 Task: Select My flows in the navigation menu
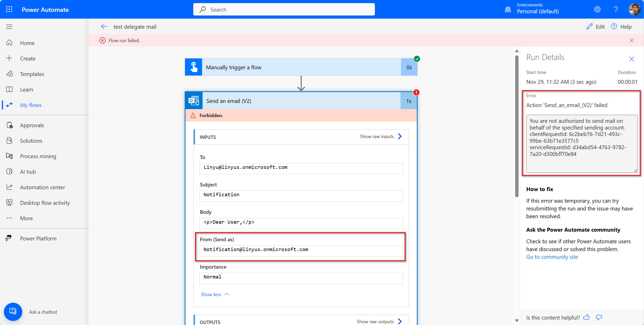tap(31, 105)
